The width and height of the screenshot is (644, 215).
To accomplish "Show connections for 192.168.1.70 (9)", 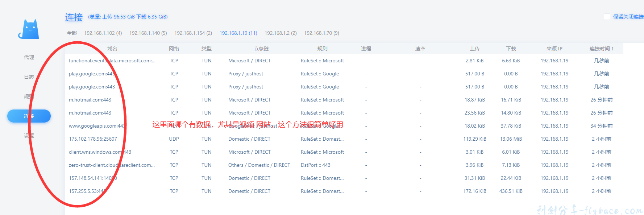I will coord(321,33).
